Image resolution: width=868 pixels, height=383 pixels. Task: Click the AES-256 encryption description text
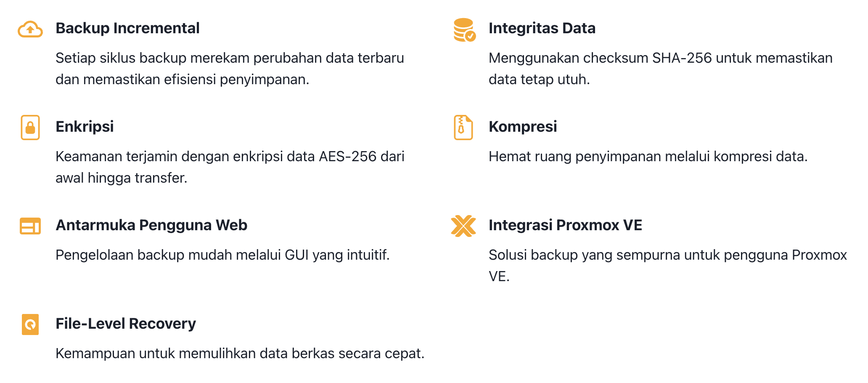(230, 167)
